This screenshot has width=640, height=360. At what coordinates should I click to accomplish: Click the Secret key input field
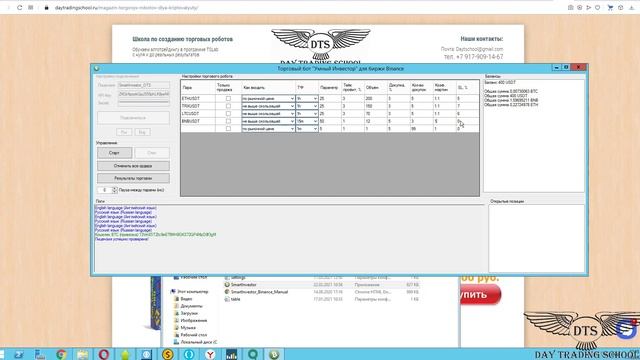(x=144, y=103)
